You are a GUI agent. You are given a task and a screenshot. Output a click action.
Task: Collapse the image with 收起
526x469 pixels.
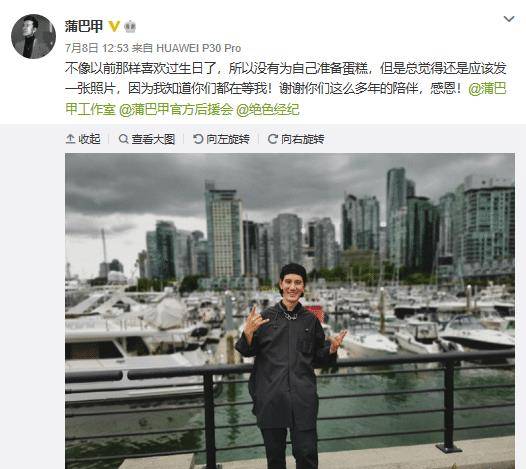[83, 139]
